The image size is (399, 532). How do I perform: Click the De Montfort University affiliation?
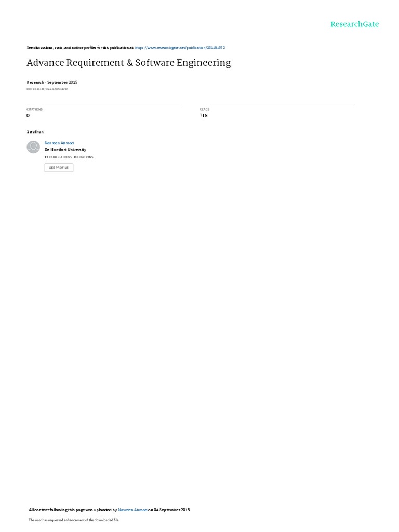coord(65,150)
